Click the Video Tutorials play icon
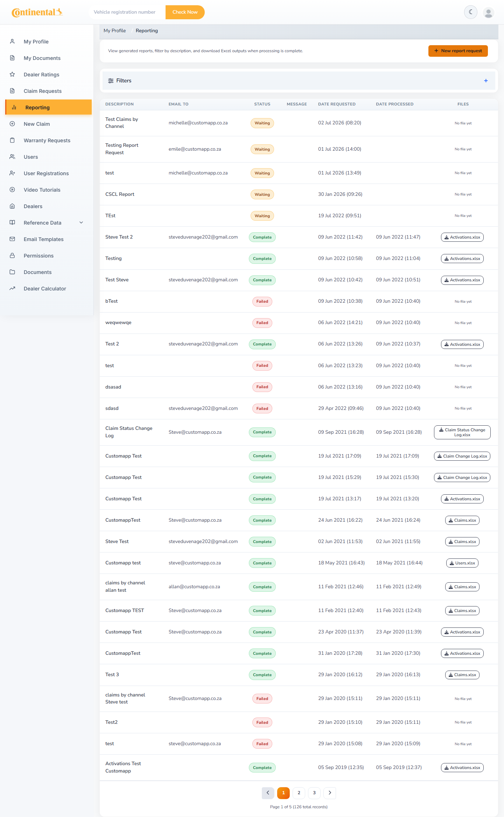 coord(12,190)
